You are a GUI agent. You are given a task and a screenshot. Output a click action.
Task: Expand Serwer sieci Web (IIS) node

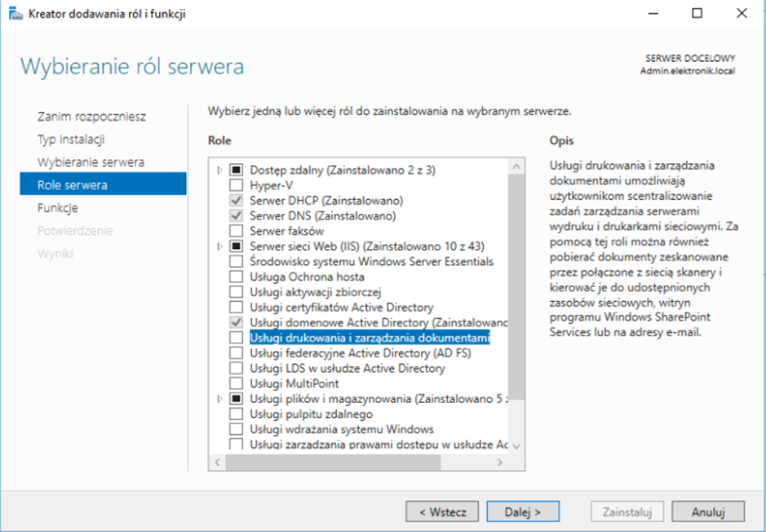pyautogui.click(x=219, y=246)
